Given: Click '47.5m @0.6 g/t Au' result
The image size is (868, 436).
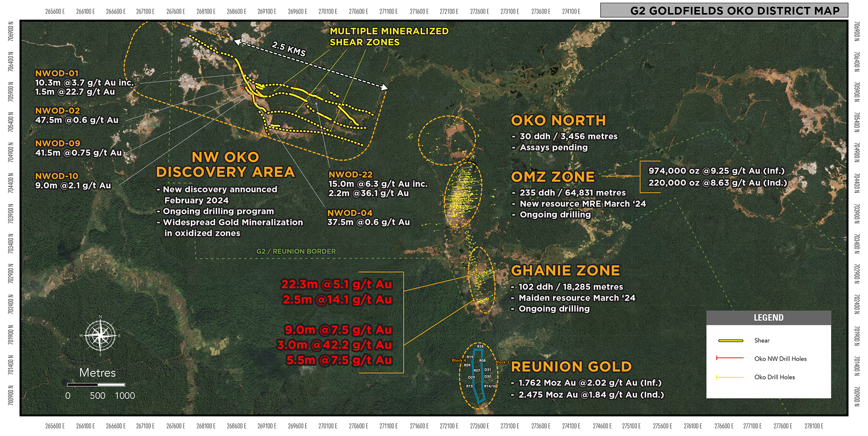Looking at the screenshot, I should tap(76, 120).
